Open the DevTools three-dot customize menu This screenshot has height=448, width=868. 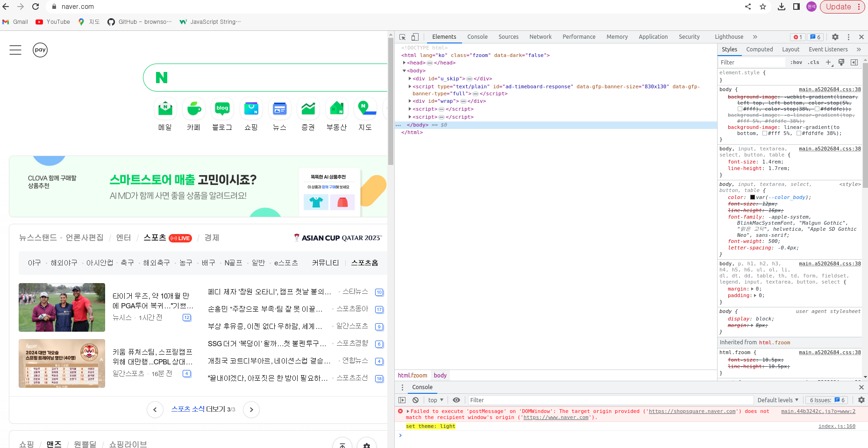[848, 37]
